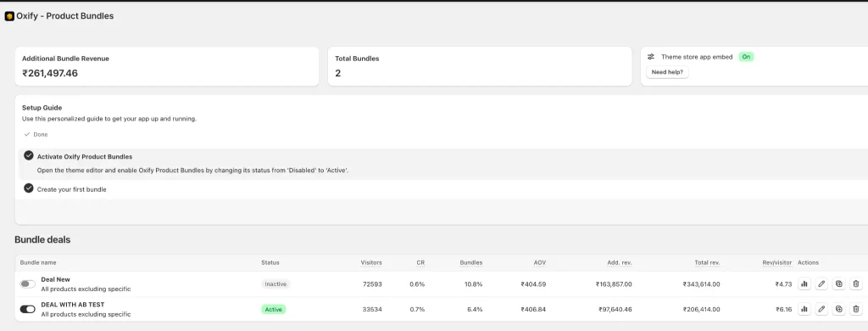
Task: Click the Setup Guide heading
Action: pos(42,108)
